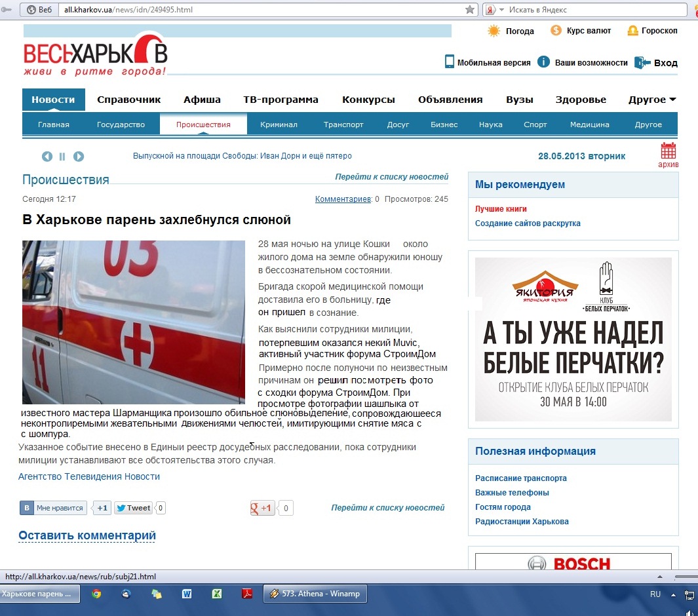Open the Афиша section
Screen dimensions: 698x616
(202, 100)
